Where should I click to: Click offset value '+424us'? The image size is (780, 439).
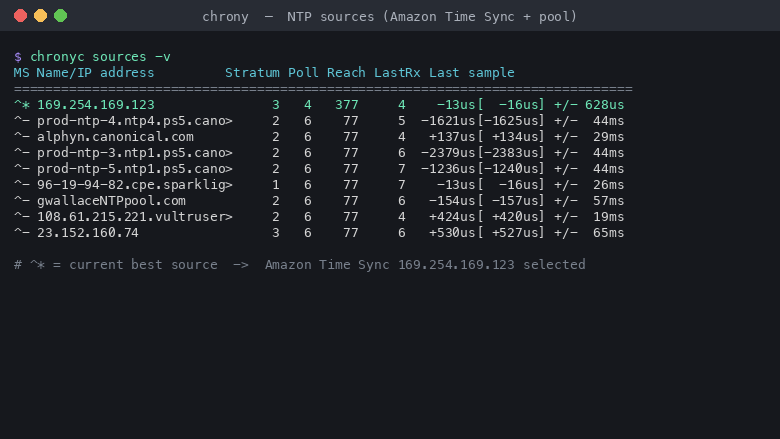coord(452,216)
